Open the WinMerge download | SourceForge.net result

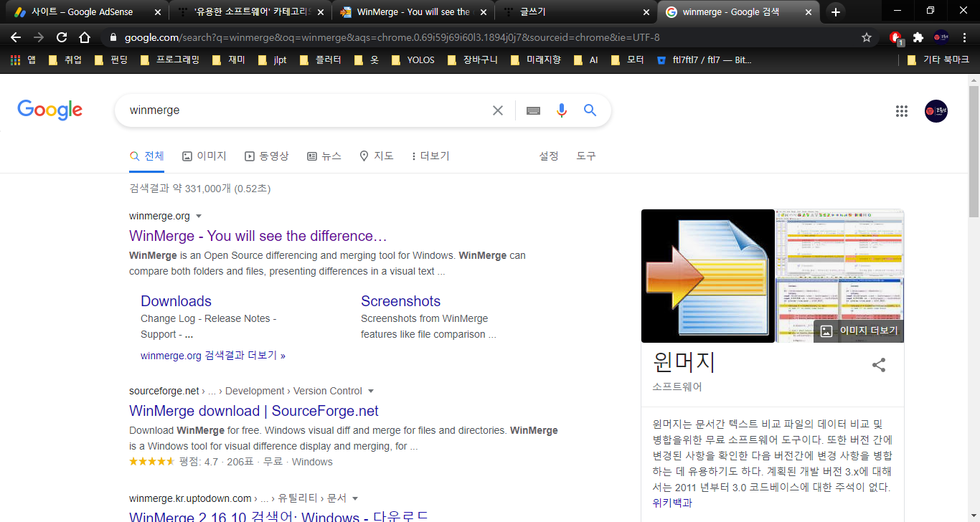(254, 411)
